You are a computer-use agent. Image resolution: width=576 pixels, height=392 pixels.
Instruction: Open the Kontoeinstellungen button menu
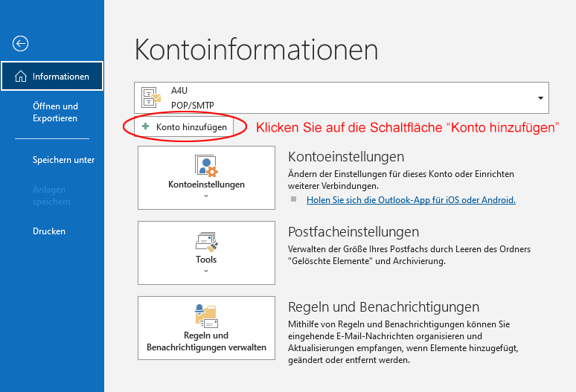(x=206, y=178)
